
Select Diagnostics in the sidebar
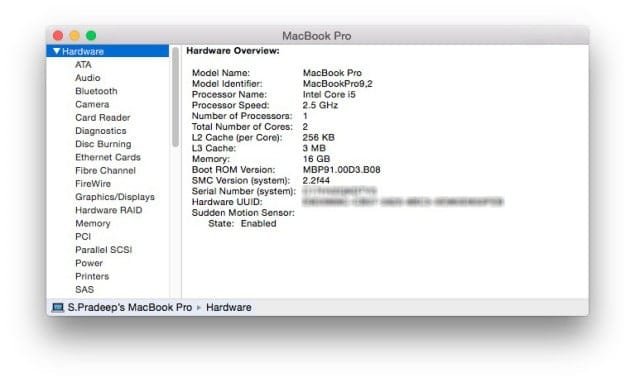[100, 131]
